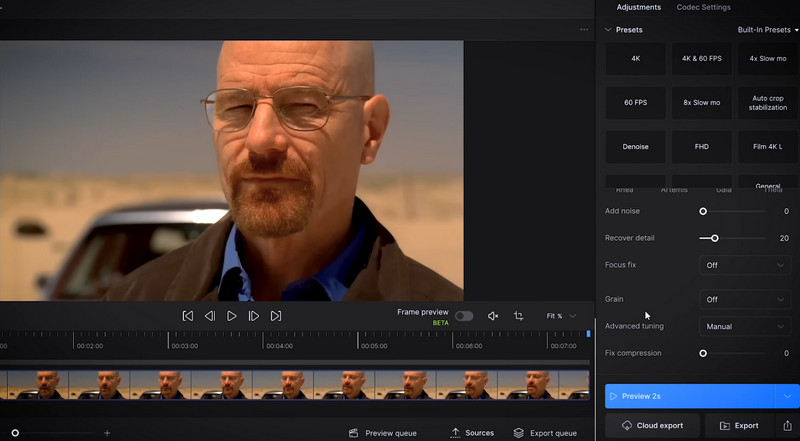The image size is (800, 441).
Task: Open the Grain dropdown
Action: tap(745, 299)
